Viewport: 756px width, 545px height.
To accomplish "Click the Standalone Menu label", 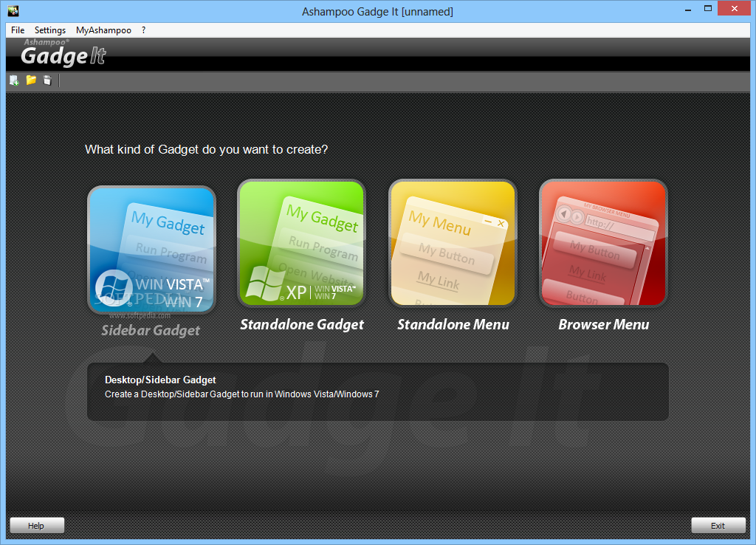I will click(453, 325).
